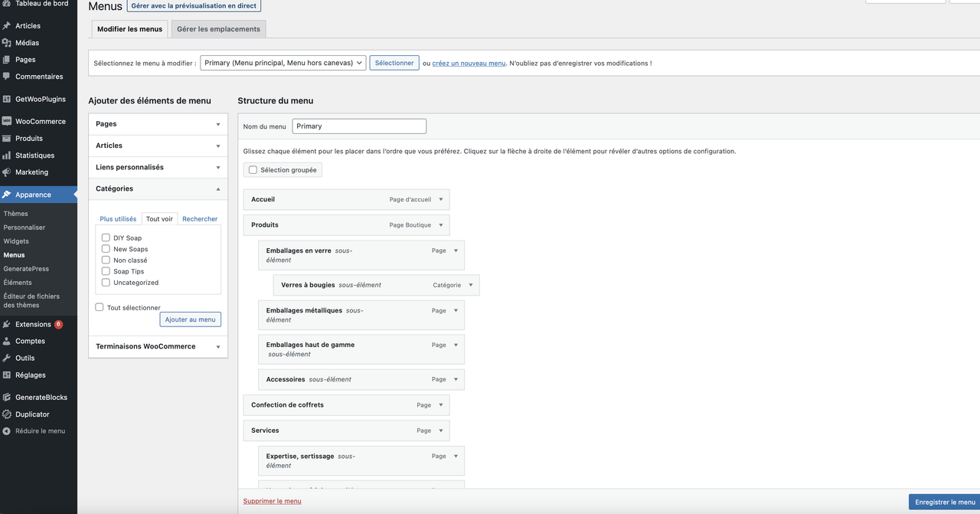
Task: Click Enregistrer le menu button
Action: [945, 502]
